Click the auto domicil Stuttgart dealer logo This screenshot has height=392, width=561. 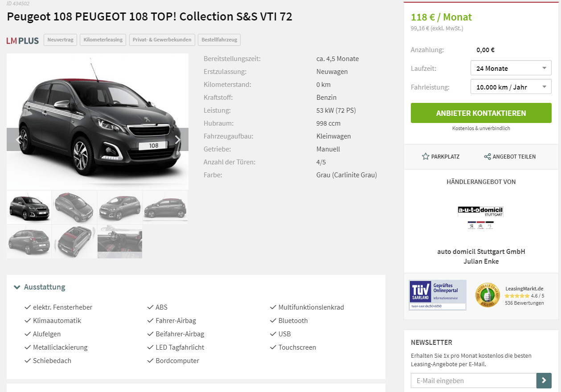(x=481, y=217)
